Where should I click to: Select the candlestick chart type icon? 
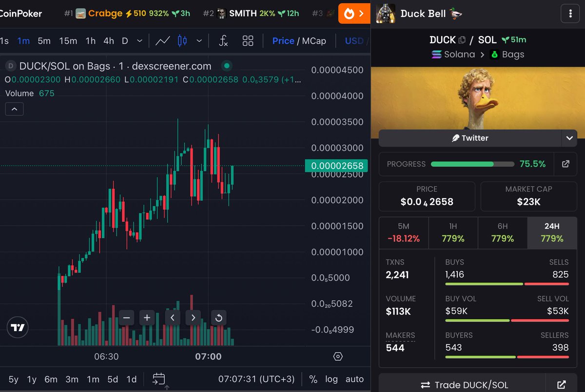click(182, 41)
